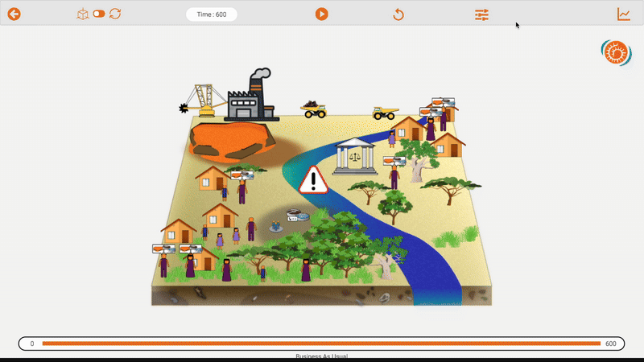Click the warning triangle on the river

(x=313, y=180)
